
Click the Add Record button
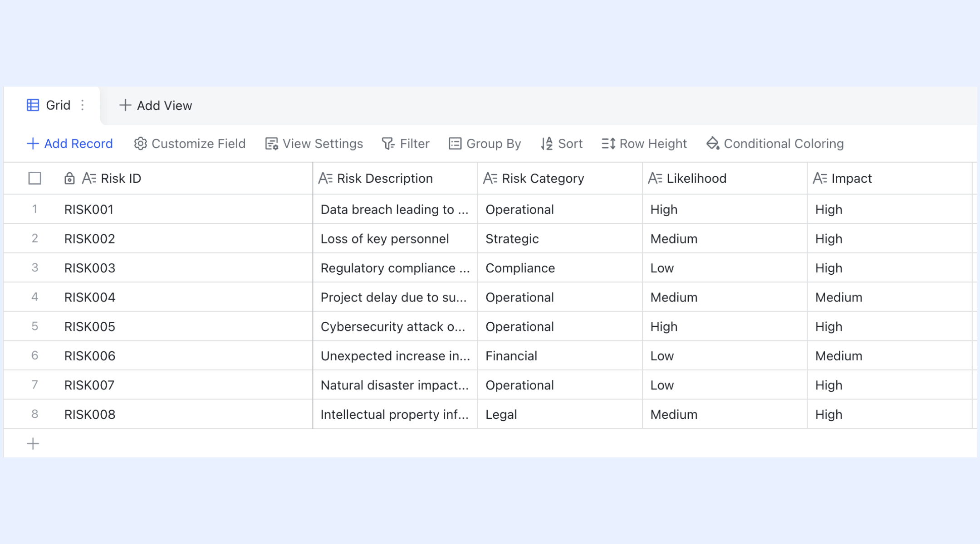pos(69,144)
